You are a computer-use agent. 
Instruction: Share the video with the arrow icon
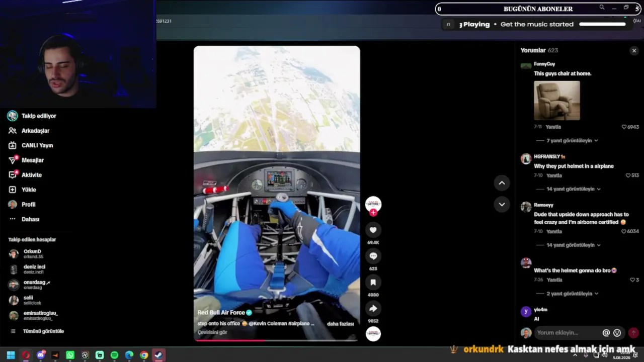coord(373,309)
